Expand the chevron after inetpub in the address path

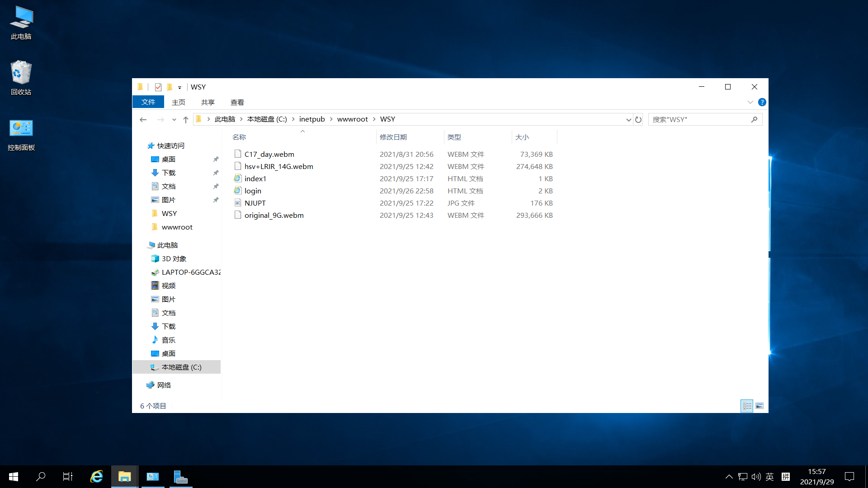pyautogui.click(x=331, y=119)
